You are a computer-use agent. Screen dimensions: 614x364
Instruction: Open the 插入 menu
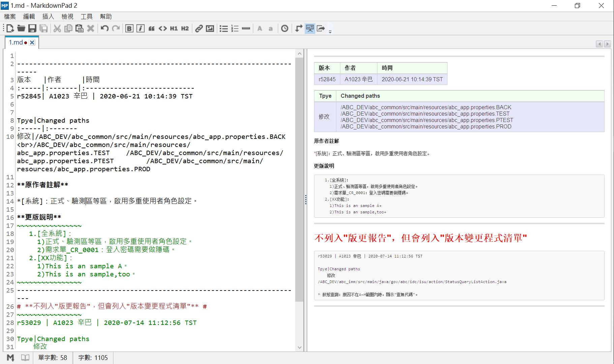[48, 17]
